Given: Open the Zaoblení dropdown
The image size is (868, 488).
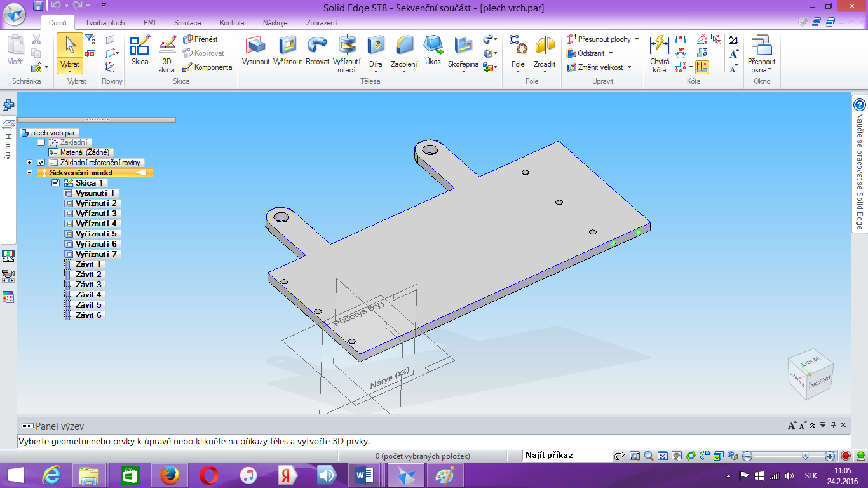Looking at the screenshot, I should 404,71.
